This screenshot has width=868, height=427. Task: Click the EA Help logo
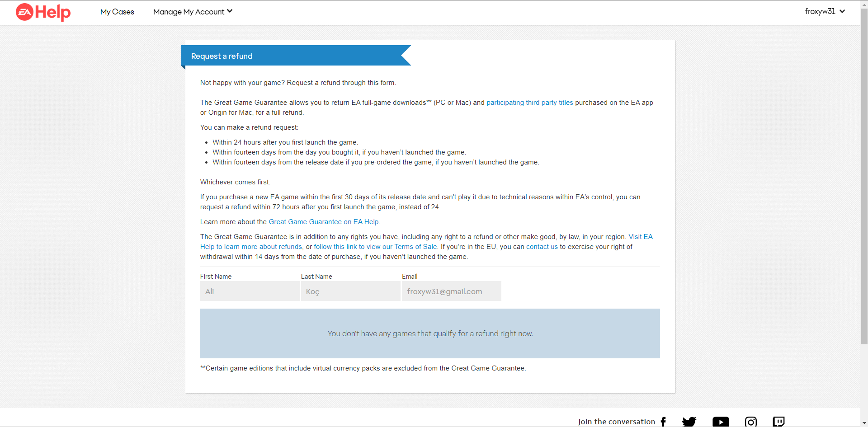click(x=43, y=12)
